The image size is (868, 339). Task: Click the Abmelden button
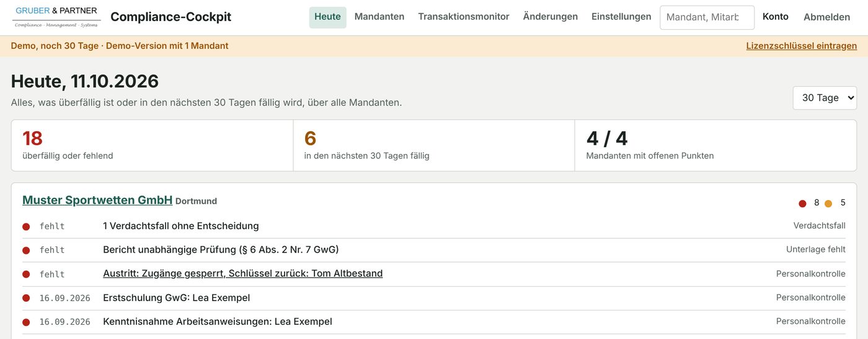coord(826,17)
